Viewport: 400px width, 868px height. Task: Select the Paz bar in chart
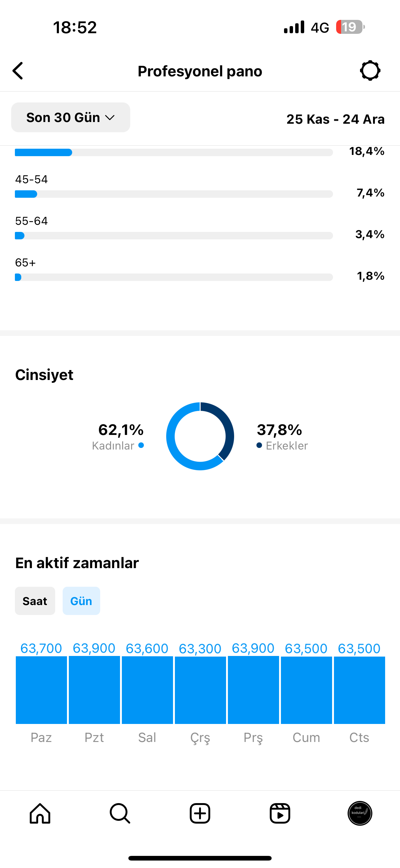pos(42,690)
